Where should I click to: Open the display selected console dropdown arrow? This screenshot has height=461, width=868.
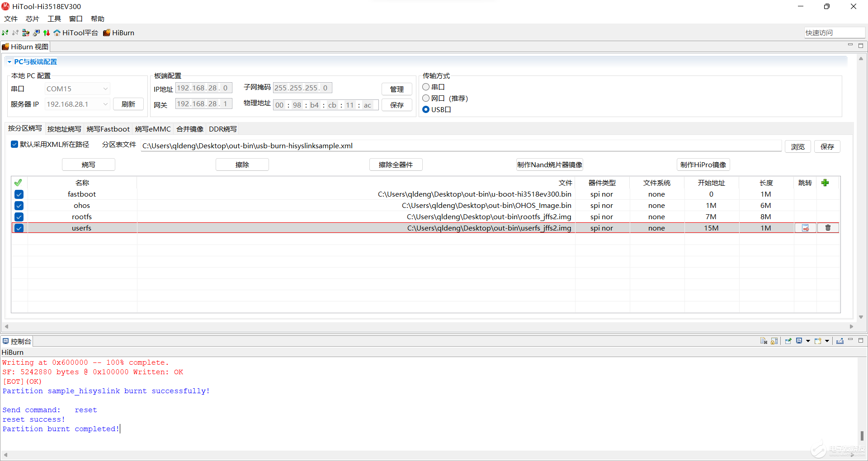[x=808, y=341]
